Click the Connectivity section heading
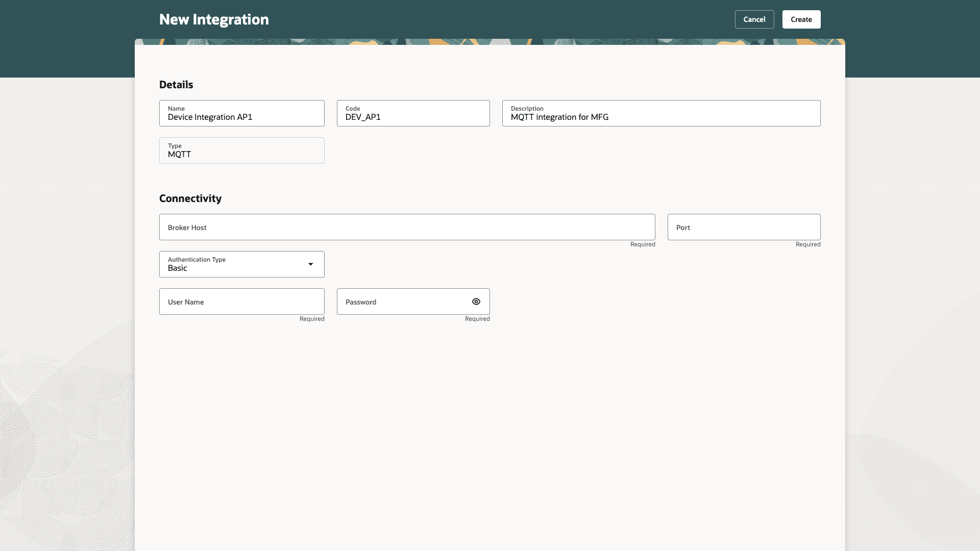Viewport: 980px width, 551px height. [190, 198]
